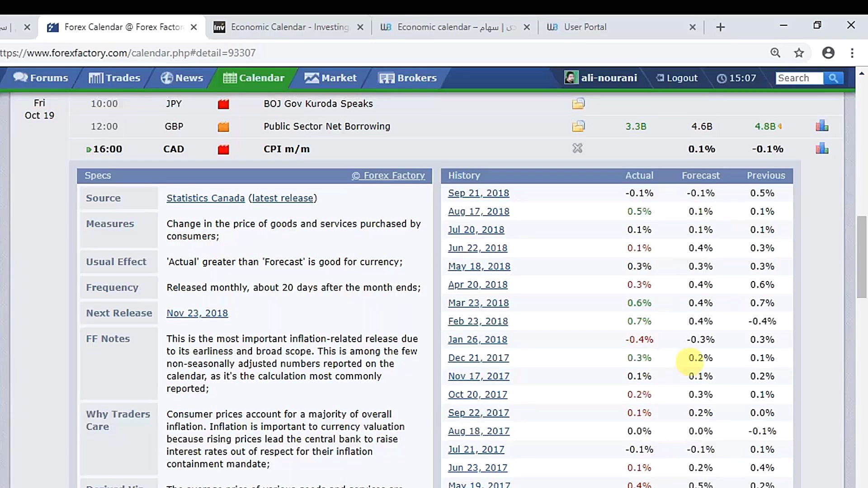This screenshot has height=488, width=868.
Task: Click orange impact icon for GBP row
Action: coord(223,127)
